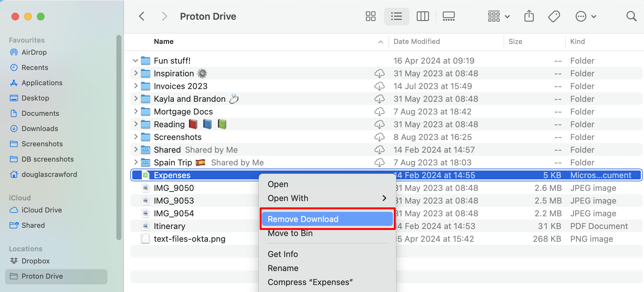Viewport: 644px width, 292px height.
Task: Expand the Invoices 2023 folder
Action: point(135,86)
